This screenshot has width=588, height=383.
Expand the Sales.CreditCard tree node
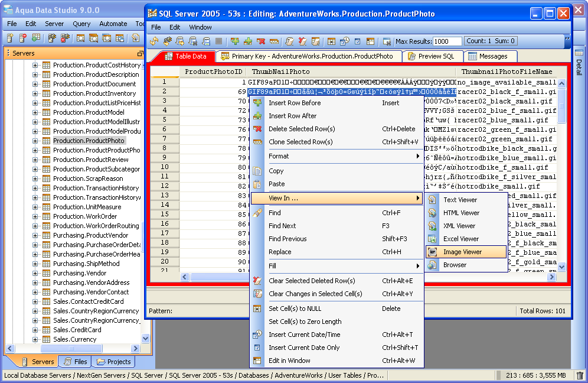(x=35, y=330)
